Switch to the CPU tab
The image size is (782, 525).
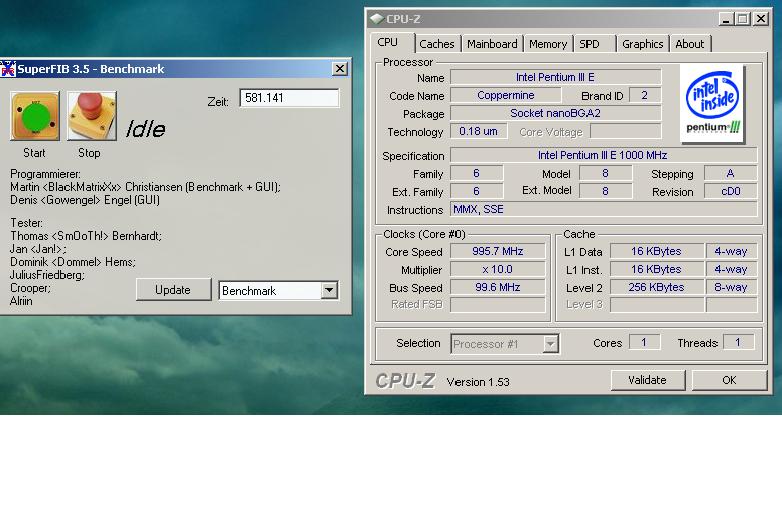388,42
